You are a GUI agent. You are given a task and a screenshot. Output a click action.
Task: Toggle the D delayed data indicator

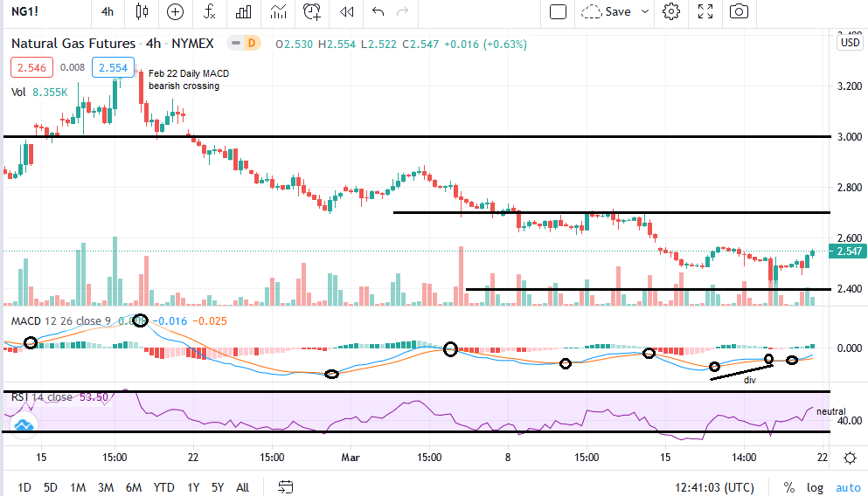point(252,43)
